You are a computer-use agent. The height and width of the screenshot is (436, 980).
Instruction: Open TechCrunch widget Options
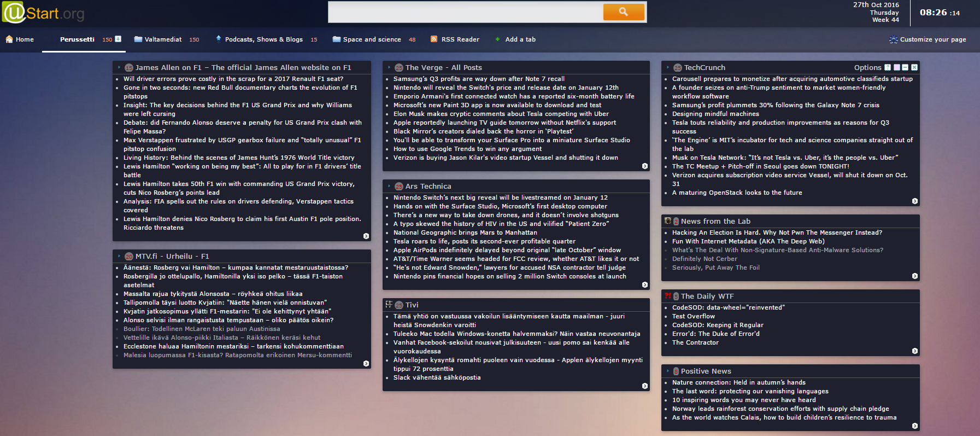click(868, 67)
